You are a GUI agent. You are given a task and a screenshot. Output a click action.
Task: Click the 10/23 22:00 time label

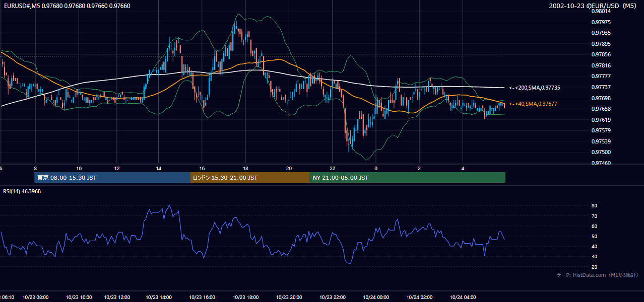click(332, 297)
